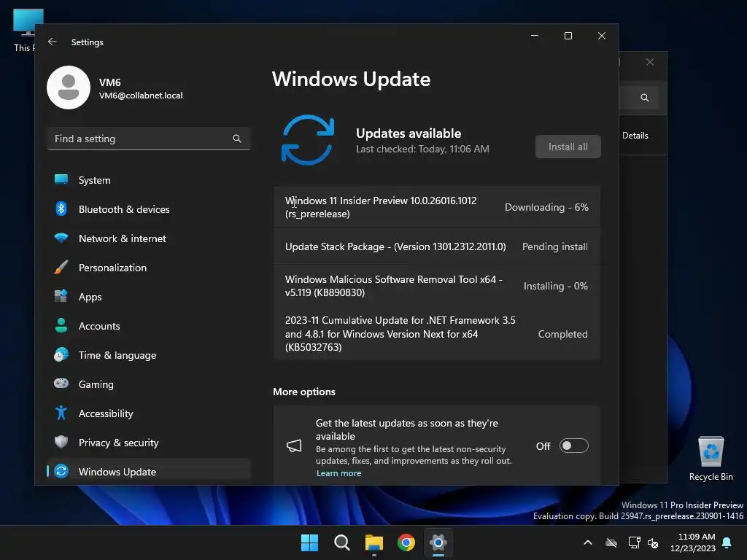The height and width of the screenshot is (560, 747).
Task: Click the megaphone icon in More options
Action: coord(294,446)
